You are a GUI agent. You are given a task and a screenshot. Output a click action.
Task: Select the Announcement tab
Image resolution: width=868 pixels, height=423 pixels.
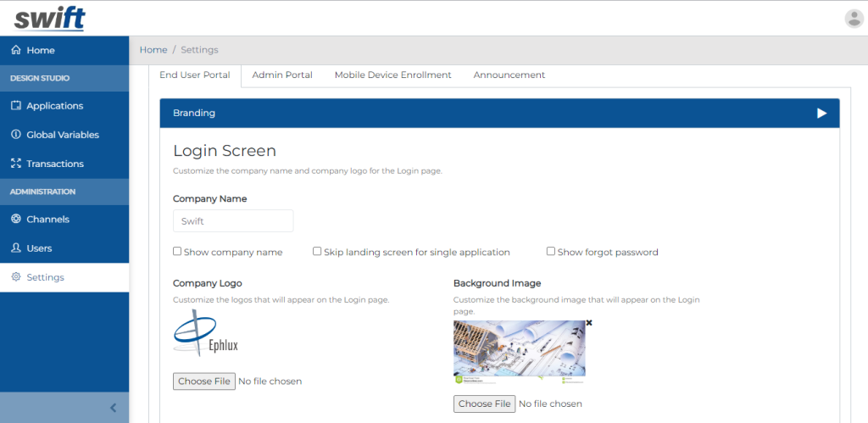point(509,75)
